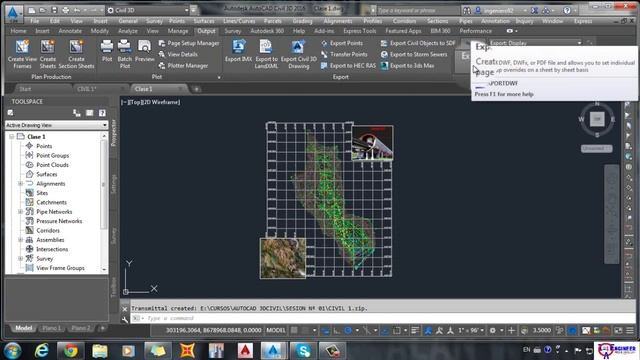Screen dimensions: 640x360
Task: Expand the Pipe Networks tree node
Action: pyautogui.click(x=20, y=212)
